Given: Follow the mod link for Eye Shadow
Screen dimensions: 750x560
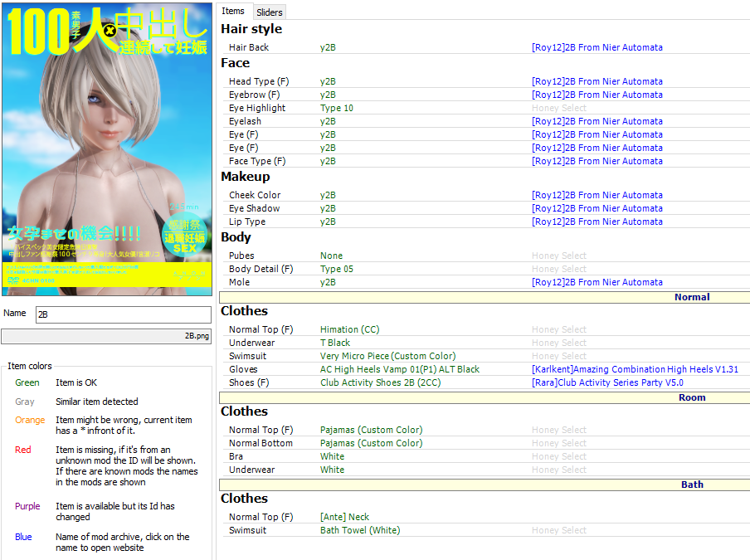Looking at the screenshot, I should (x=597, y=208).
